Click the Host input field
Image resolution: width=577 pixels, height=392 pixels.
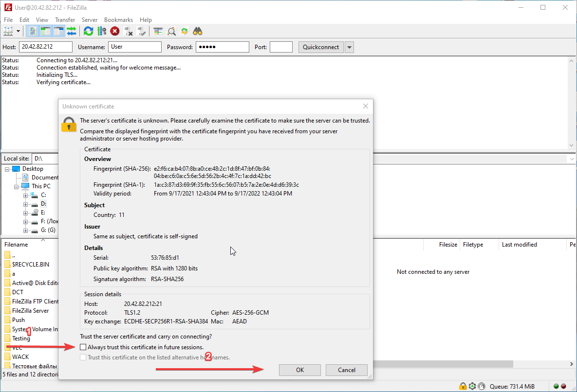[x=46, y=47]
